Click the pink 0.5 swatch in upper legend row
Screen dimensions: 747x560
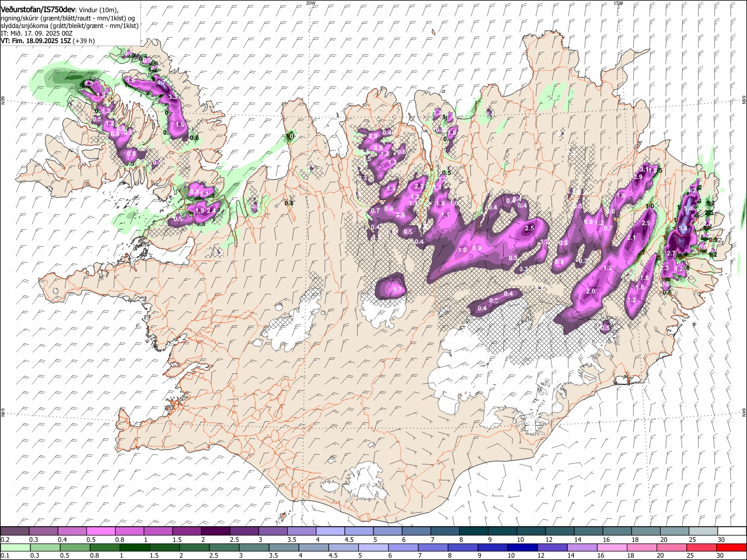[100, 531]
